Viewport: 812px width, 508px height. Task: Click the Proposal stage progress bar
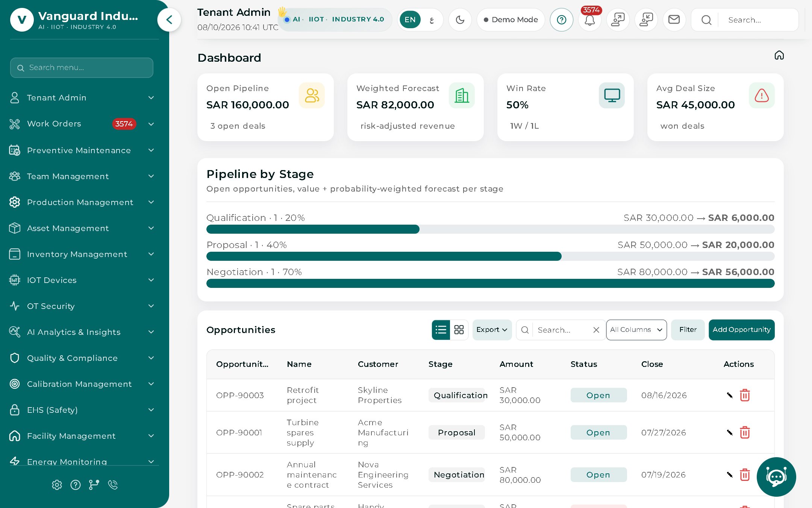click(490, 256)
